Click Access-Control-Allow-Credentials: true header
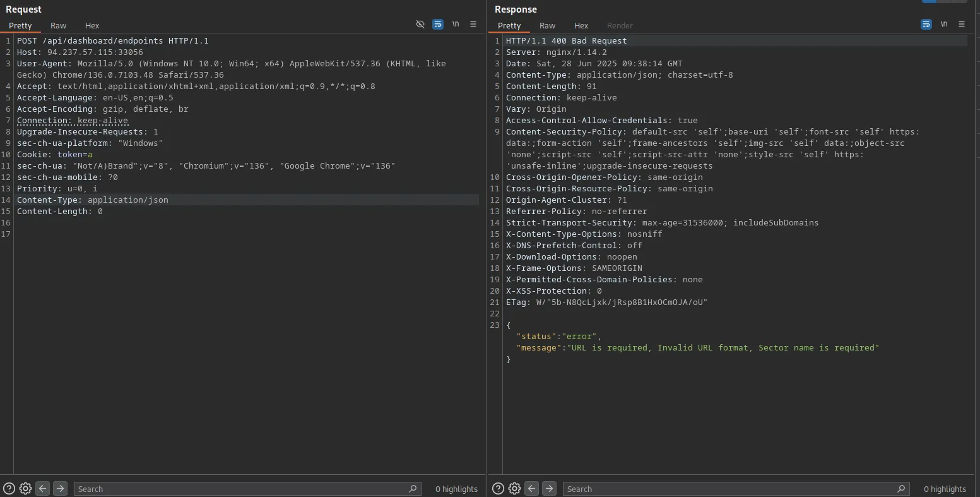This screenshot has width=980, height=497. tap(602, 120)
